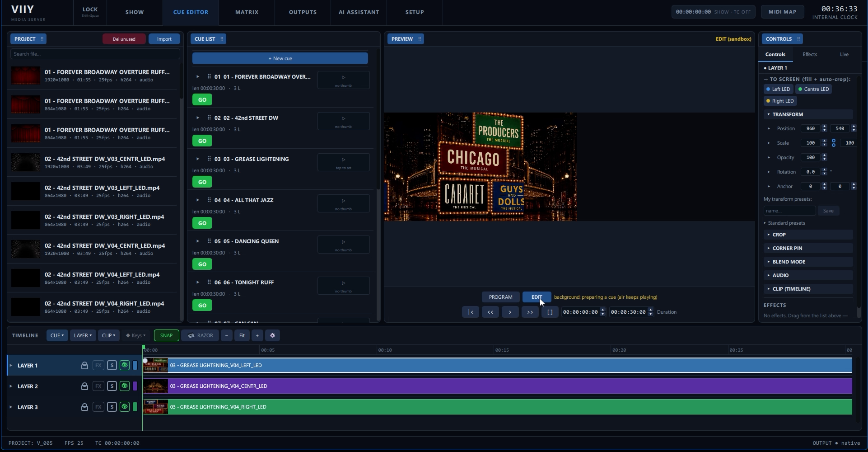868x452 pixels.
Task: Click drag handle of cue 05 Dancing Queen
Action: coord(209,241)
